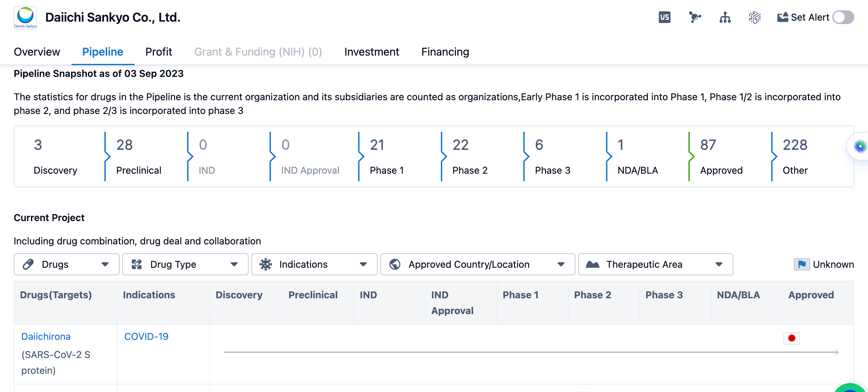This screenshot has width=868, height=392.
Task: Open the knowledge graph network icon
Action: [695, 17]
